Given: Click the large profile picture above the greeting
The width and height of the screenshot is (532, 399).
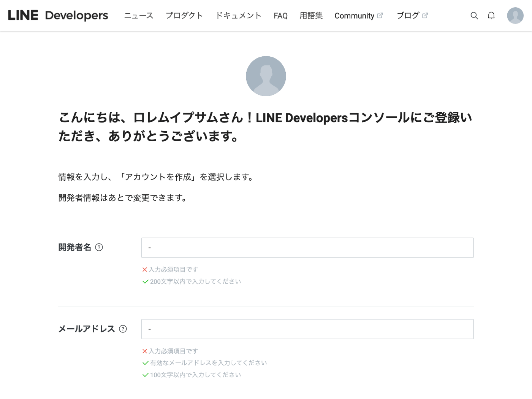Looking at the screenshot, I should click(266, 76).
